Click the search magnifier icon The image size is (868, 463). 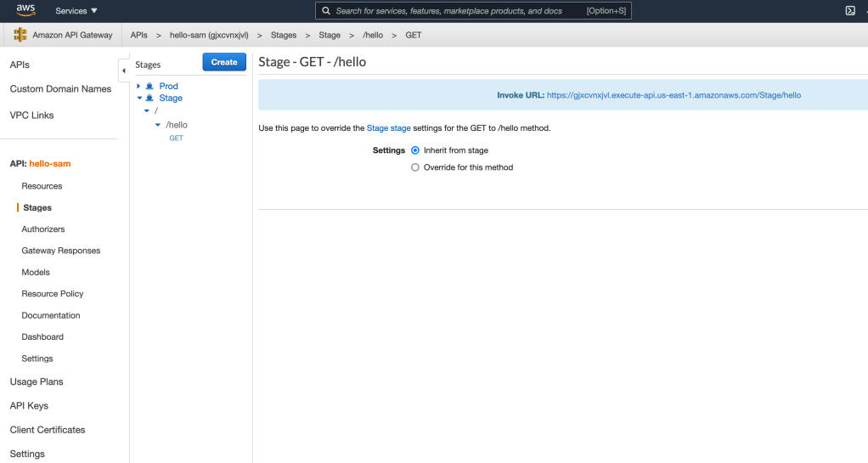[326, 11]
